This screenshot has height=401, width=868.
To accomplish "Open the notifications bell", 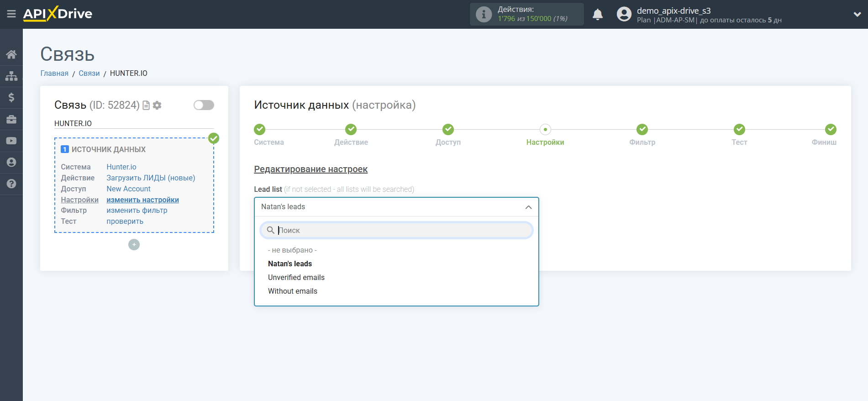I will [x=598, y=15].
